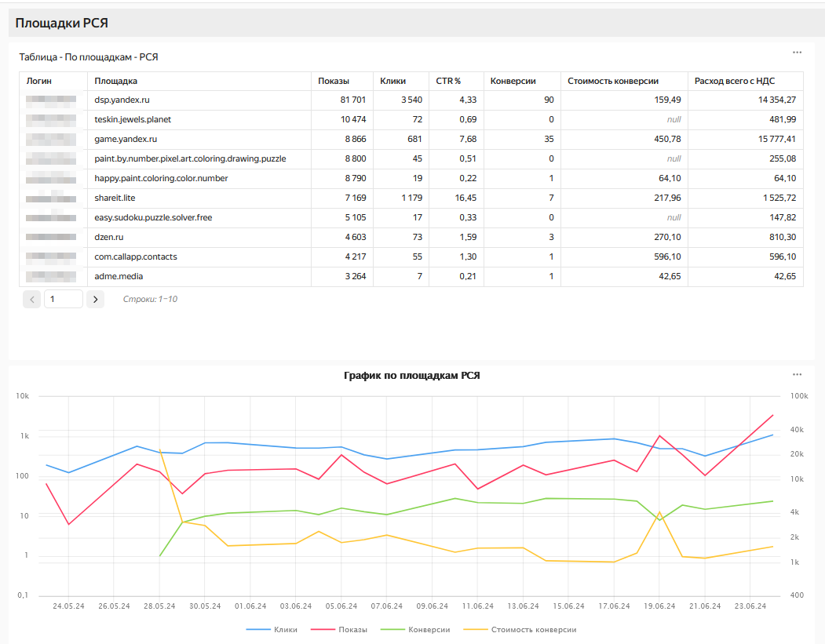Select the teskin.jewels.planet cell
Viewport: 825px width, 644px height.
(x=199, y=119)
